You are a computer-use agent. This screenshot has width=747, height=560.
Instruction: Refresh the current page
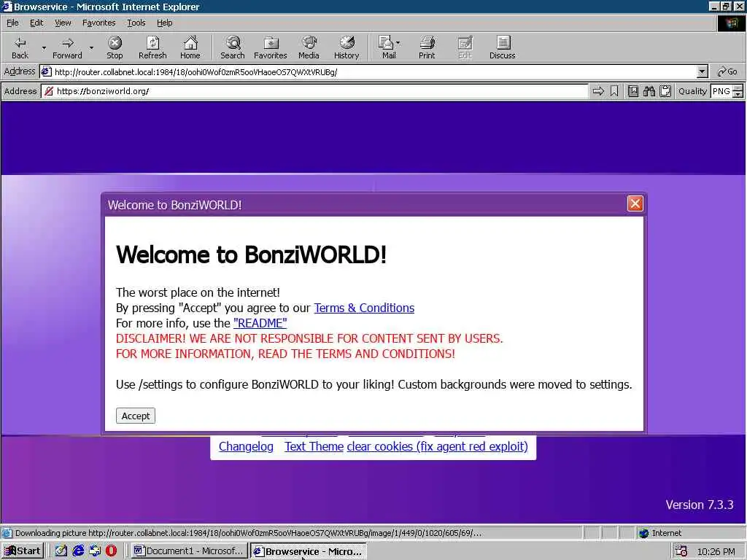(152, 47)
